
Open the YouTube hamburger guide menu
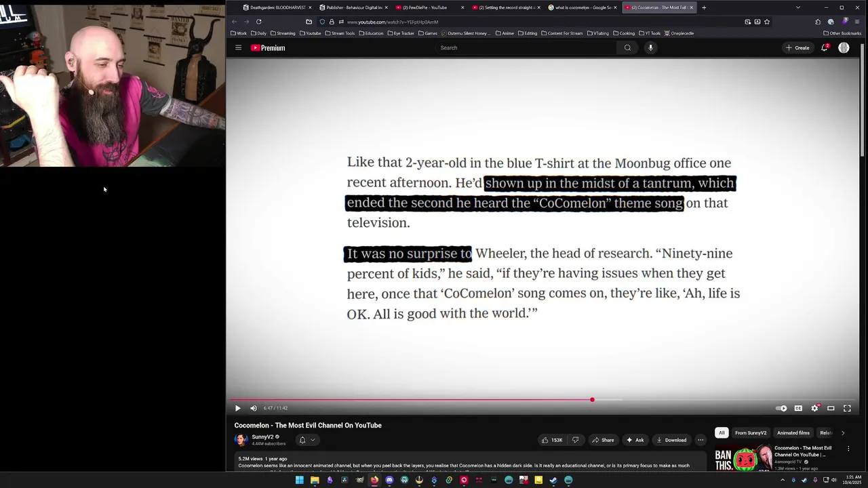coord(238,47)
